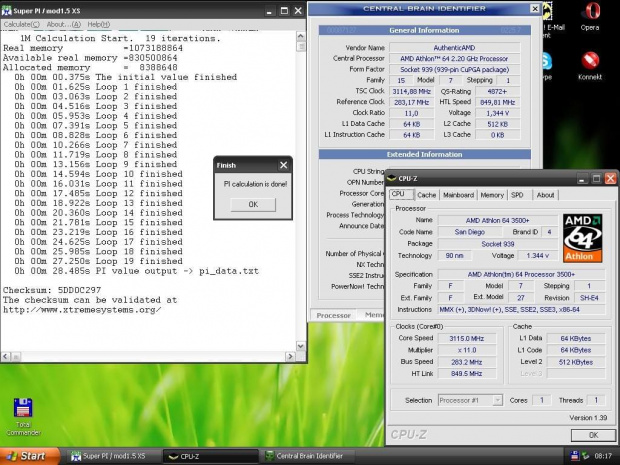620x465 pixels.
Task: Confirm OK in the Finish dialog
Action: pyautogui.click(x=253, y=204)
